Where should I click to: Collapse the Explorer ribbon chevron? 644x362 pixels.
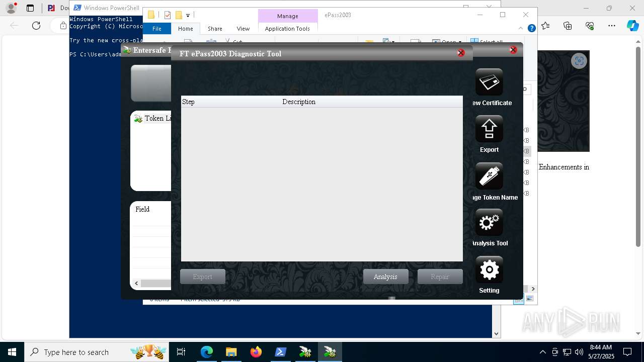pyautogui.click(x=521, y=29)
